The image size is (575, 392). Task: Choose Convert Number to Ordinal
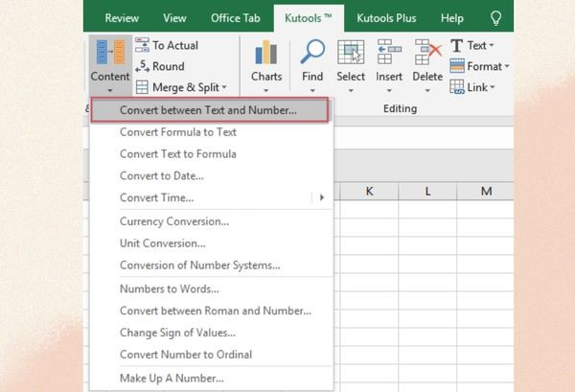pyautogui.click(x=212, y=355)
